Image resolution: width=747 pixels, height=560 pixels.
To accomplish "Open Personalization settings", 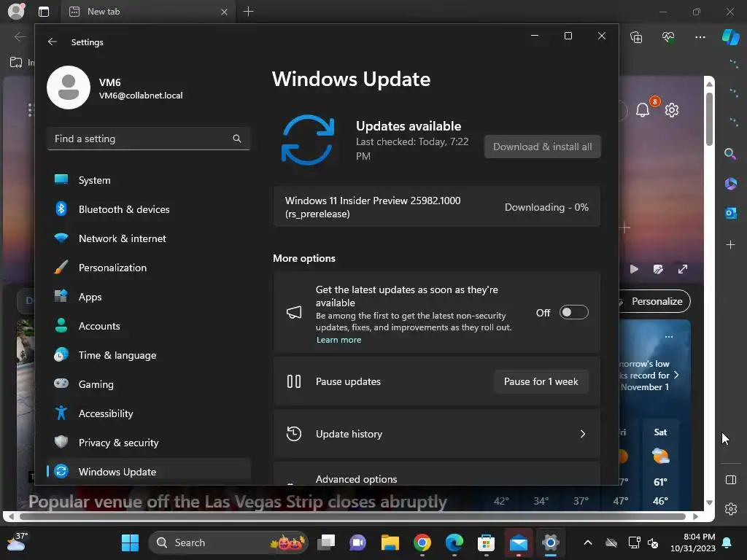I will coord(149,268).
